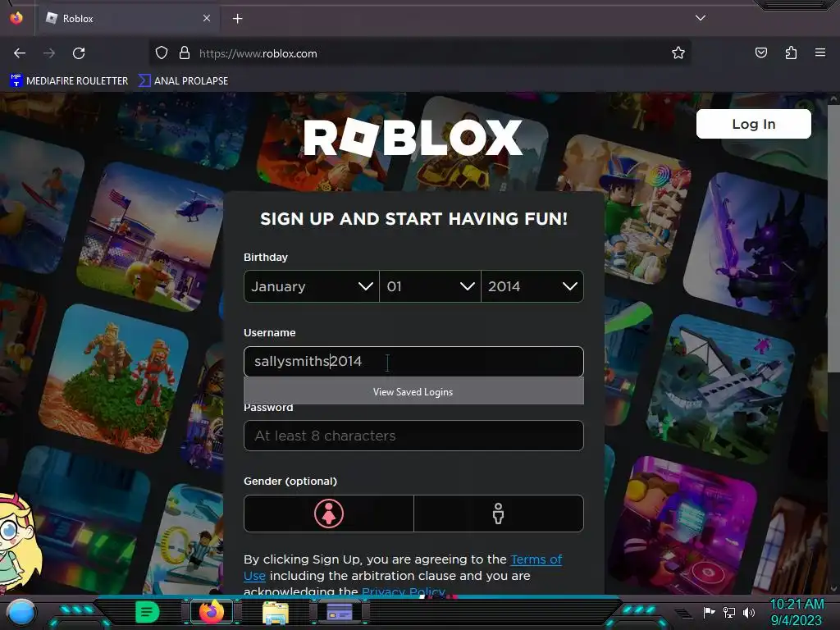Open the purple window app on taskbar

click(x=339, y=612)
